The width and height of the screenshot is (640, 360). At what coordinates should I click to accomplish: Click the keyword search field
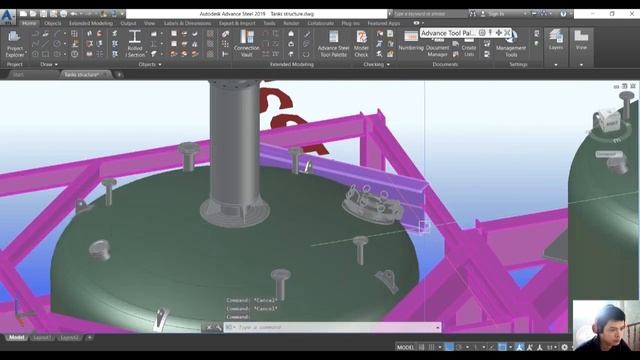(429, 14)
